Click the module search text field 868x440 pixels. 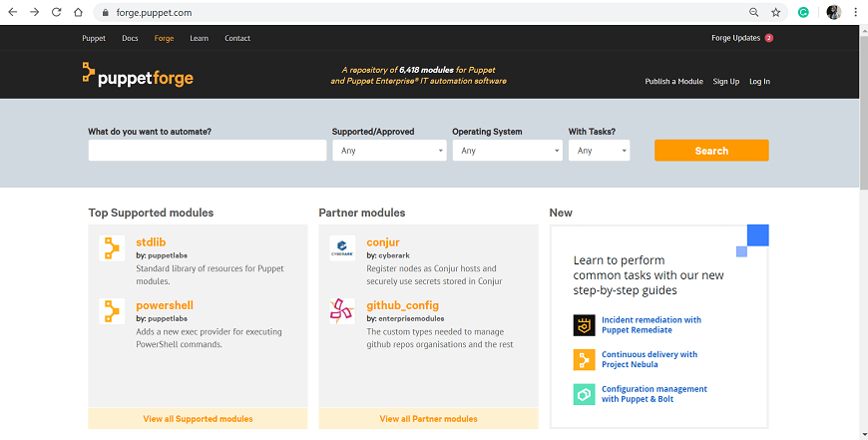pos(208,151)
